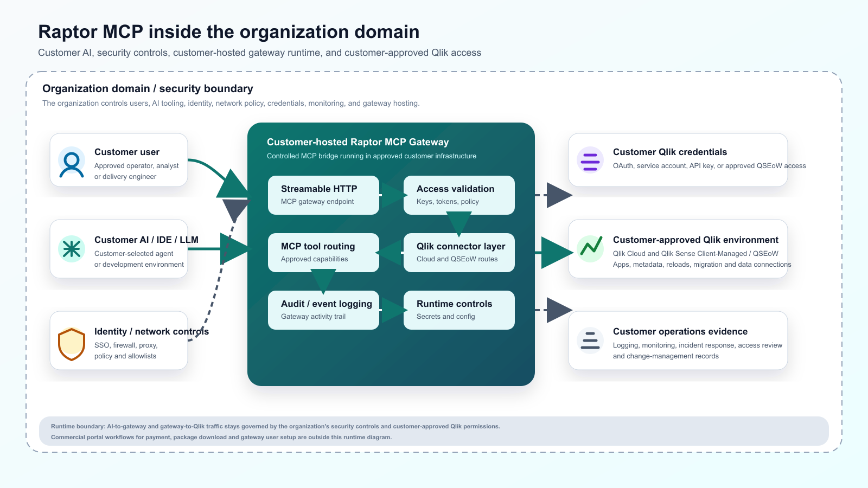The height and width of the screenshot is (488, 868).
Task: Click 'Organization domain / security boundary' heading
Action: [x=148, y=88]
